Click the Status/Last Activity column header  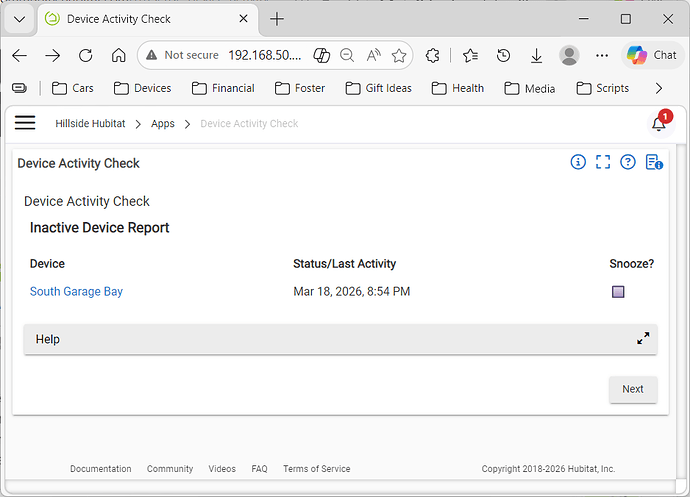coord(345,264)
